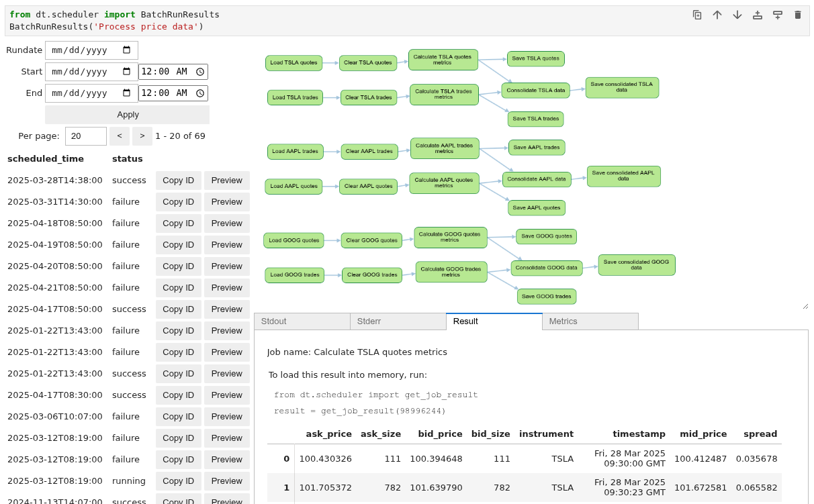Viewport: 814px width, 504px height.
Task: Move cell up with arrow icon
Action: [717, 15]
